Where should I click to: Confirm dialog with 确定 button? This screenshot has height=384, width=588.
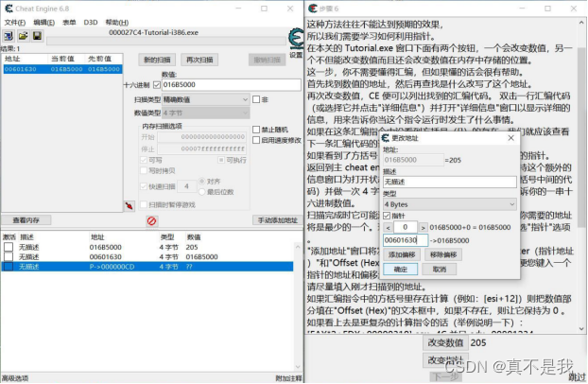coord(401,270)
